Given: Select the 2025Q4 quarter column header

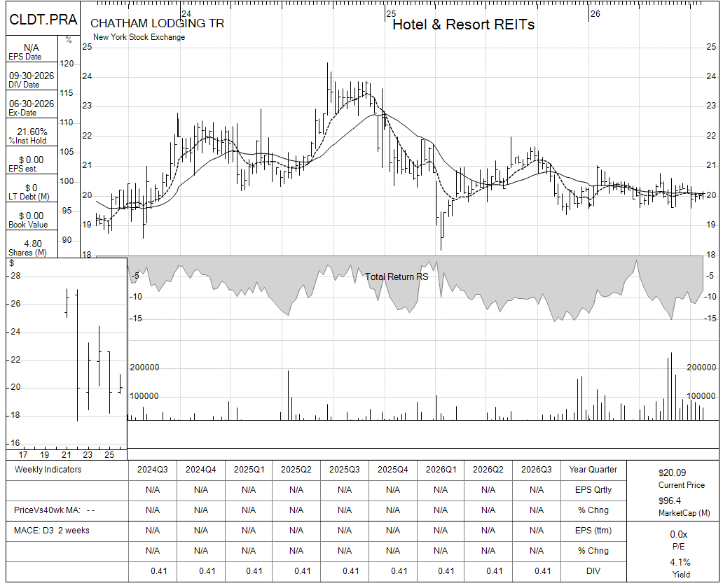Looking at the screenshot, I should [x=393, y=470].
